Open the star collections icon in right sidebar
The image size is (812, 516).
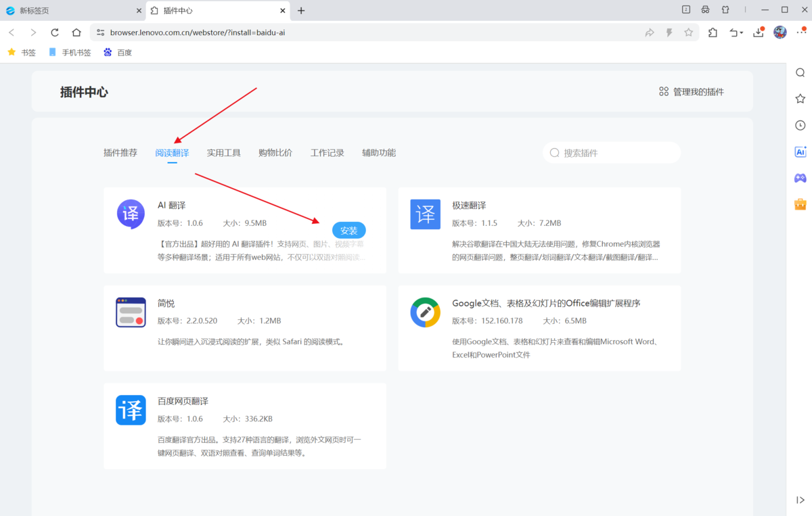800,98
